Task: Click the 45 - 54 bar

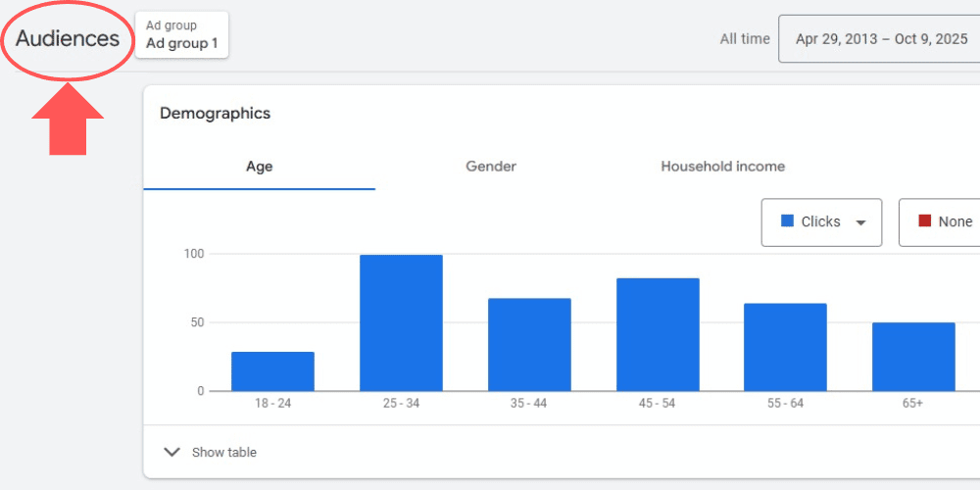Action: click(x=658, y=335)
